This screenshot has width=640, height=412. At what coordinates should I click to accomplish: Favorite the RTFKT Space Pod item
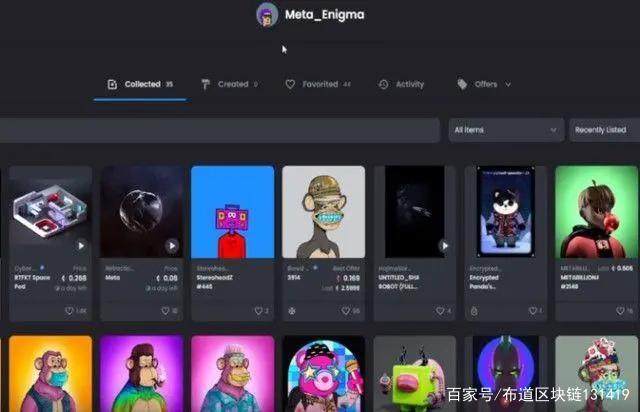click(69, 311)
